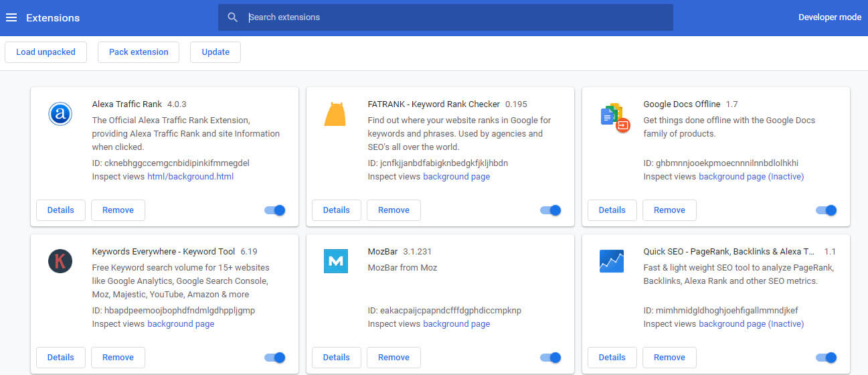
Task: Open Details for Keywords Everywhere
Action: tap(60, 358)
